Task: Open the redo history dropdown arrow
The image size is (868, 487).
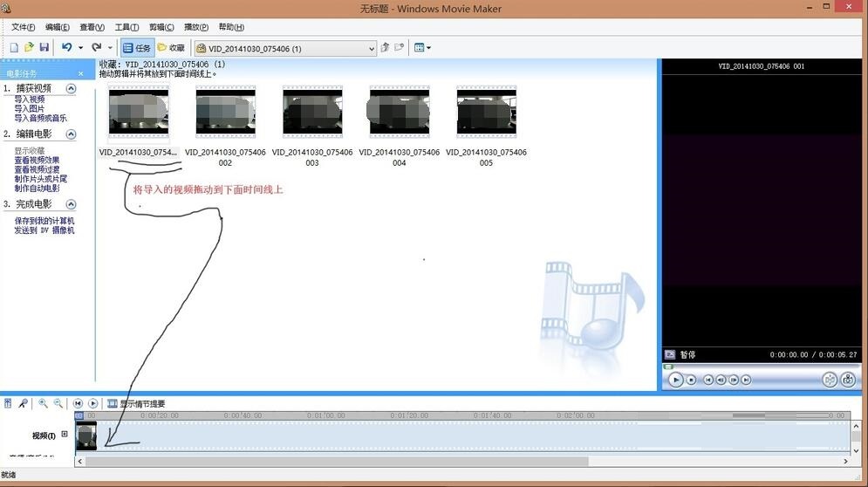Action: (x=110, y=48)
